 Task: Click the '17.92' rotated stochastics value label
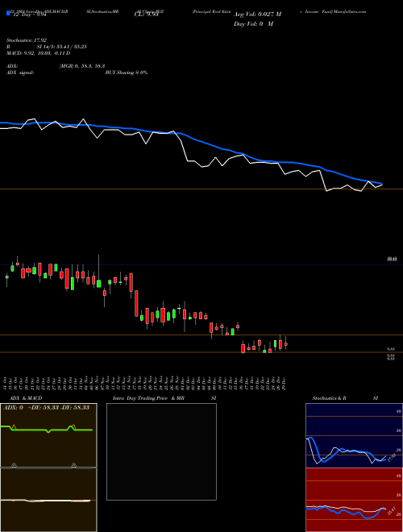point(392,458)
